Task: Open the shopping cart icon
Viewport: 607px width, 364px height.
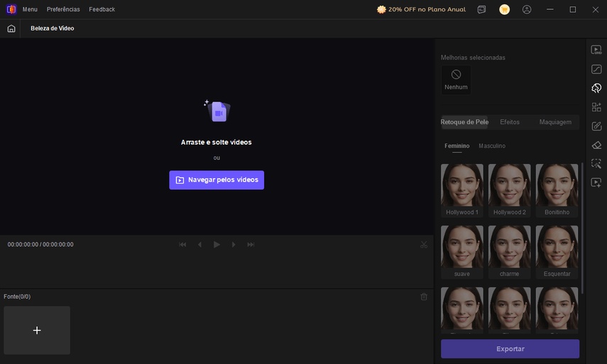Action: pyautogui.click(x=504, y=9)
